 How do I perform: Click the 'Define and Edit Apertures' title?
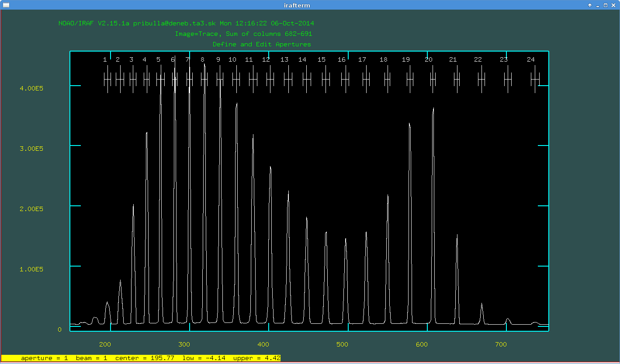coord(262,44)
